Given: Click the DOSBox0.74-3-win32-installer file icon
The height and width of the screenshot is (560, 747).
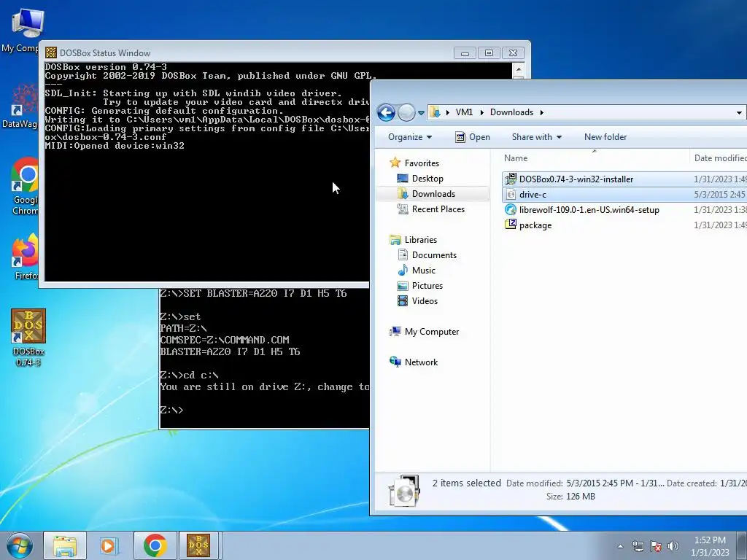Looking at the screenshot, I should pyautogui.click(x=510, y=179).
